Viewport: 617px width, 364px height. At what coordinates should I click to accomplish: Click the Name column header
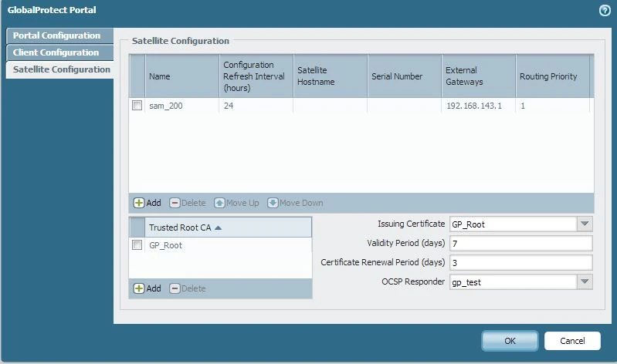(181, 76)
